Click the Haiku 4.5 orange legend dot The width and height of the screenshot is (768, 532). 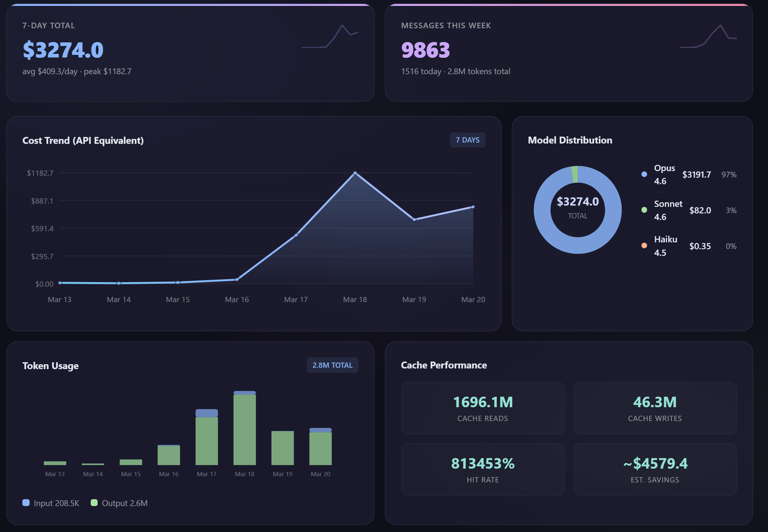click(644, 246)
